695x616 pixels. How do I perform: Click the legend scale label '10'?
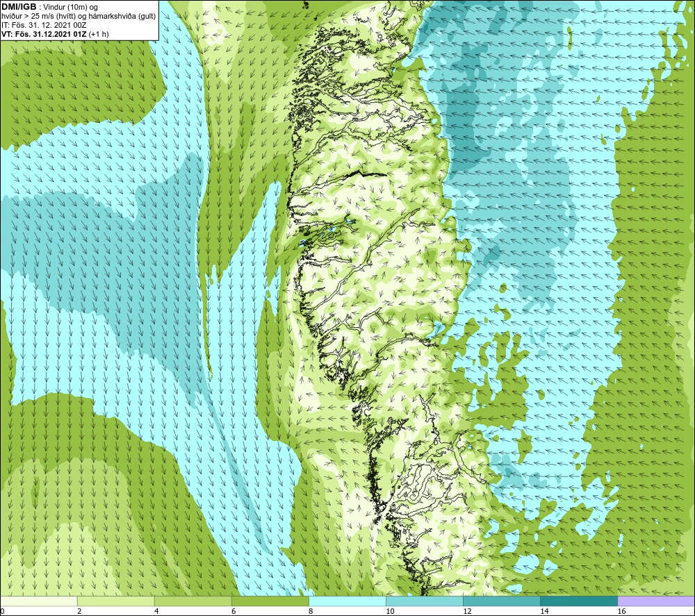pyautogui.click(x=390, y=611)
